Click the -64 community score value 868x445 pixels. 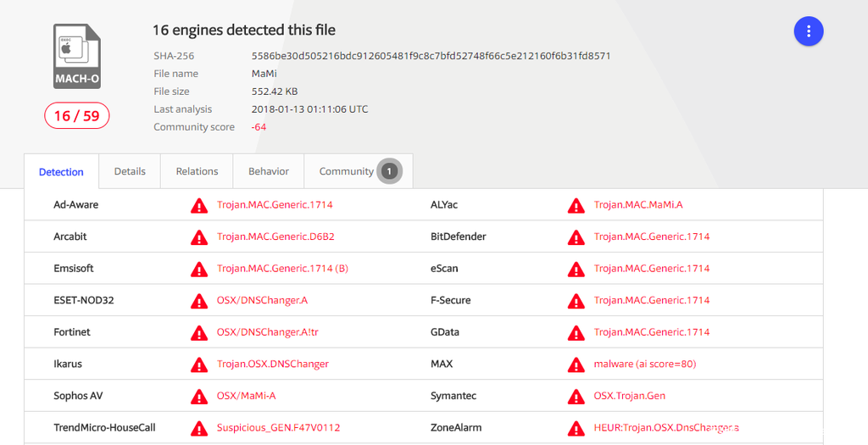point(259,127)
